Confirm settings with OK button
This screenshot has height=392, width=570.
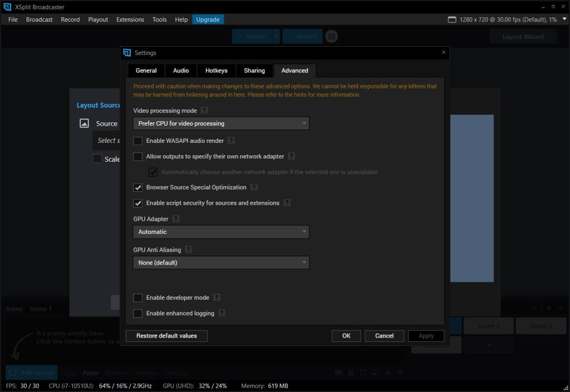(346, 336)
